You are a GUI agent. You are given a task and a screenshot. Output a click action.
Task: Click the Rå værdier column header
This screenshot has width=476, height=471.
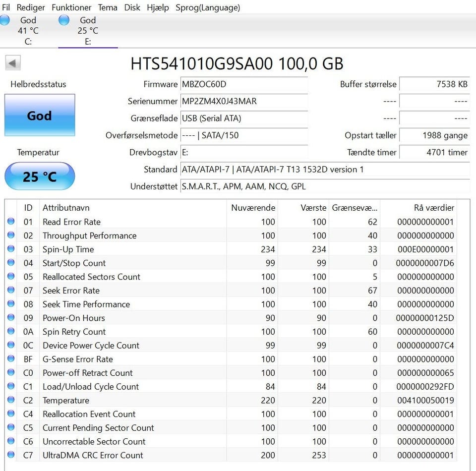pyautogui.click(x=434, y=208)
